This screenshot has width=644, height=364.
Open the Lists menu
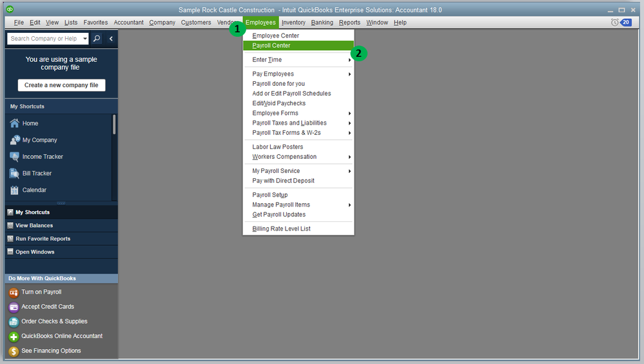(x=71, y=23)
